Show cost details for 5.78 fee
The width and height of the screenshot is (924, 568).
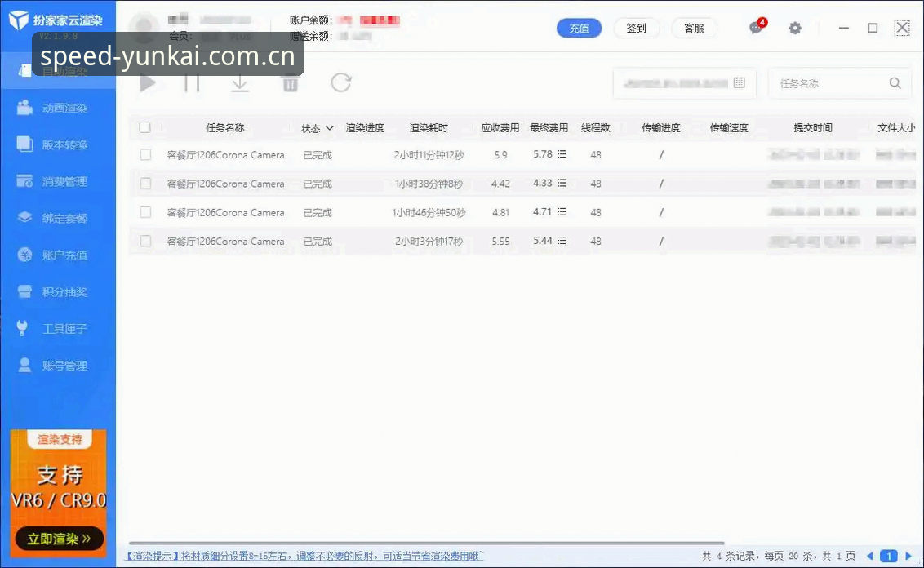(562, 154)
